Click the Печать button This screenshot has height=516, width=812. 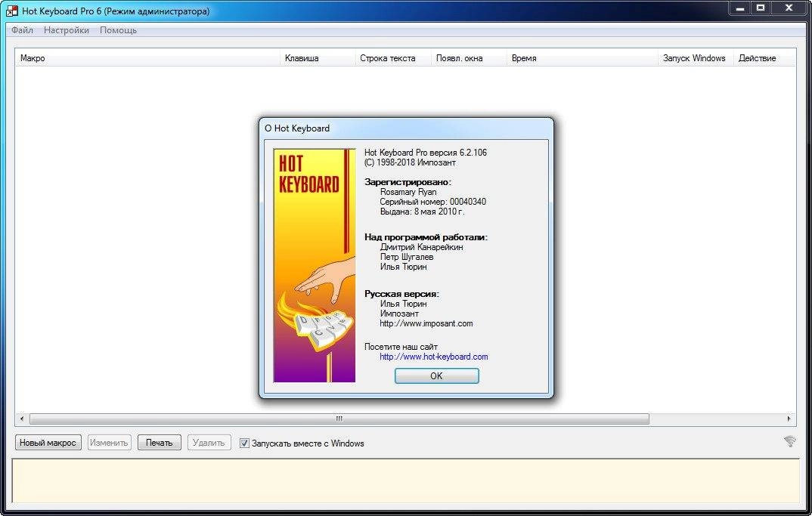(x=159, y=443)
